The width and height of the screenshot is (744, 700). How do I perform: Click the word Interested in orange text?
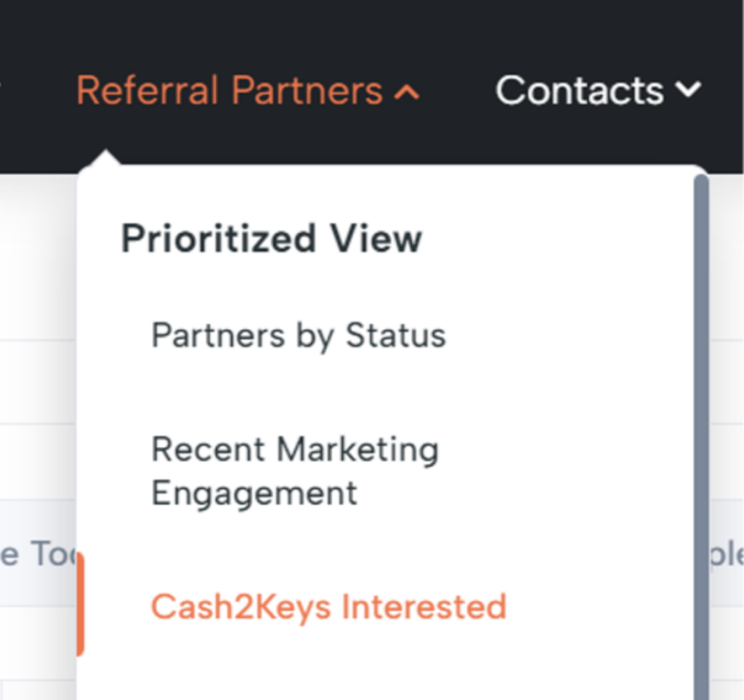point(424,607)
